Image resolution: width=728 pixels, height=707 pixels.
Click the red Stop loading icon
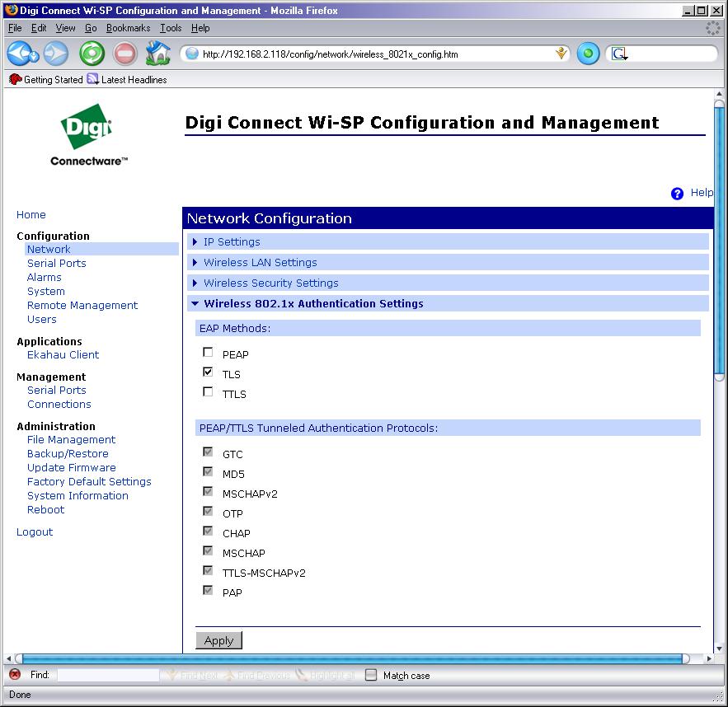[124, 54]
